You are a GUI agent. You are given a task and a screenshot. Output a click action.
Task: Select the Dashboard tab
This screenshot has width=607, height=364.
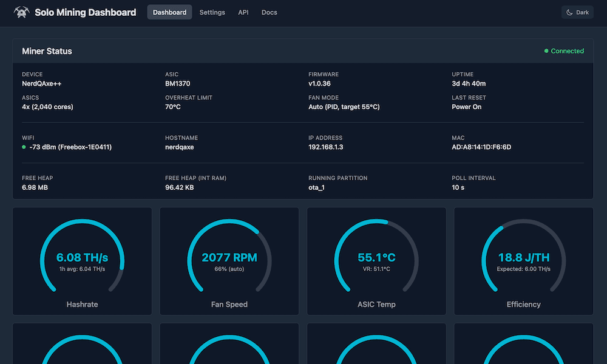[169, 12]
